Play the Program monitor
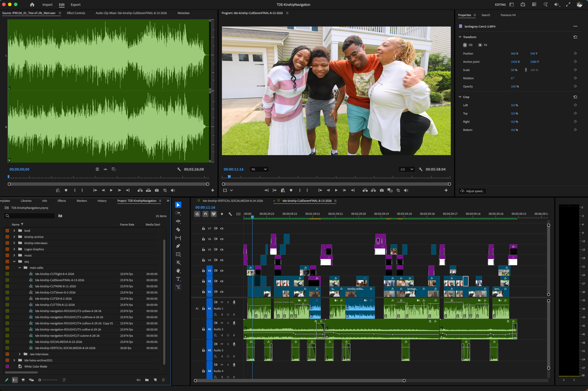588x391 pixels. (x=336, y=190)
